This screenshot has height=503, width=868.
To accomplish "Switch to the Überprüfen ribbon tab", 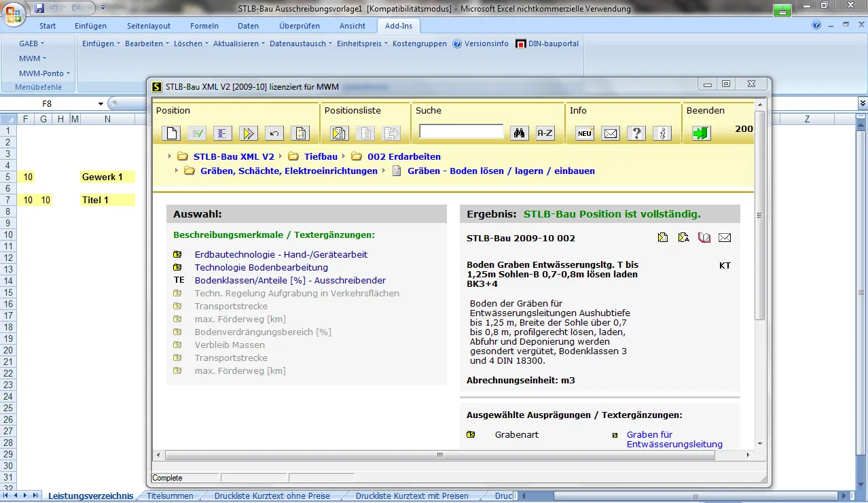I will pyautogui.click(x=300, y=26).
